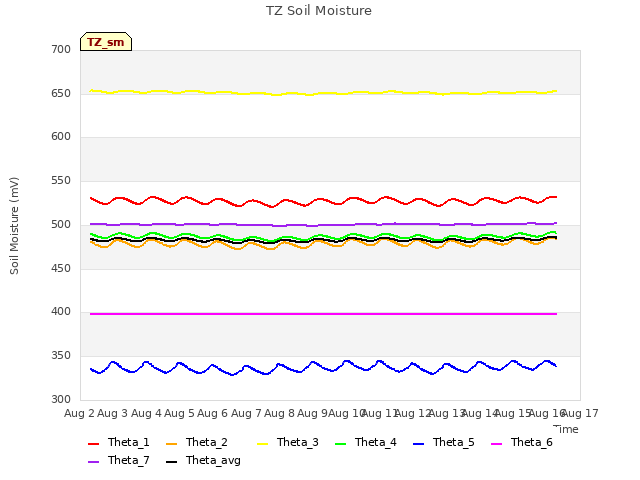The height and width of the screenshot is (480, 640).
Task: Toggle the Theta_7 legend entry
Action: pos(119,460)
